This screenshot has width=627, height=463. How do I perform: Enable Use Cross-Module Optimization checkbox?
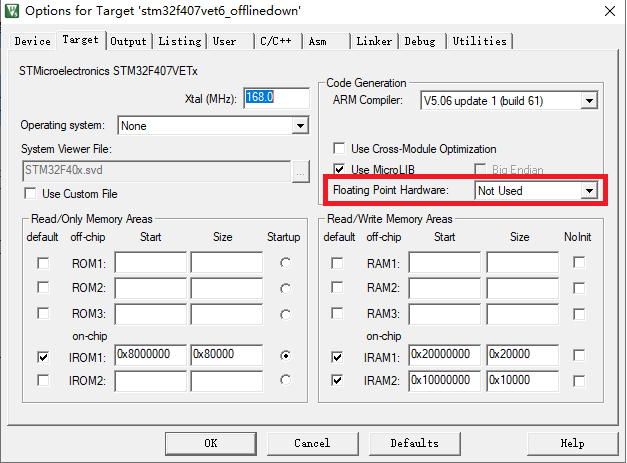[x=340, y=148]
